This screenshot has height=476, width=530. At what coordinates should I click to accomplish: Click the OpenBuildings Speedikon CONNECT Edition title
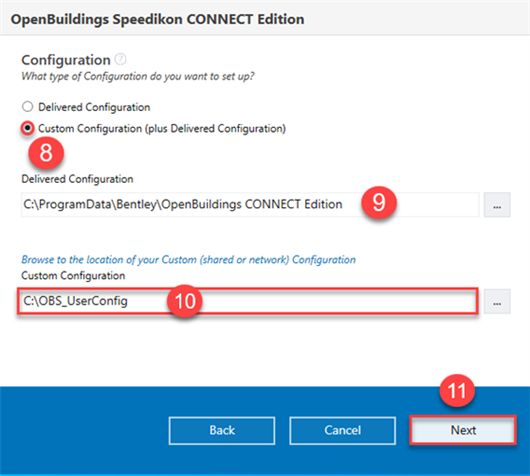(x=158, y=19)
